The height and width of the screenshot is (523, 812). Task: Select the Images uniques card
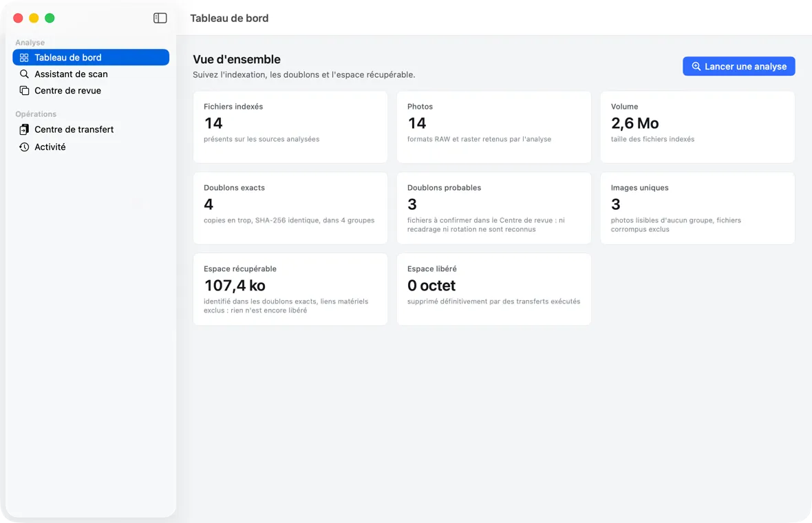click(697, 208)
